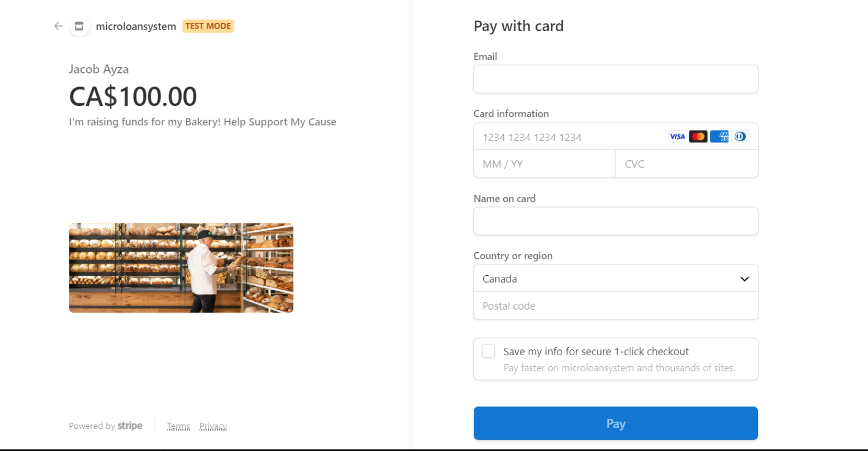Click the Diners Club logo icon
868x451 pixels.
pyautogui.click(x=740, y=137)
